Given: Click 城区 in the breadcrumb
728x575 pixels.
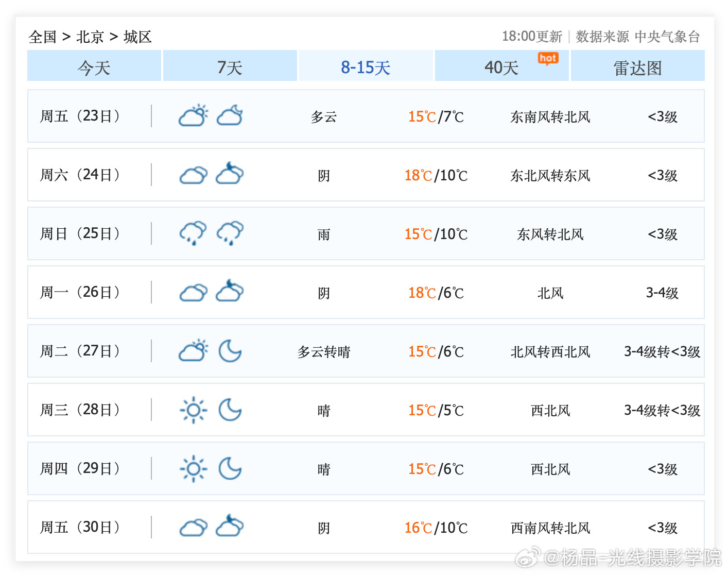Looking at the screenshot, I should (137, 37).
